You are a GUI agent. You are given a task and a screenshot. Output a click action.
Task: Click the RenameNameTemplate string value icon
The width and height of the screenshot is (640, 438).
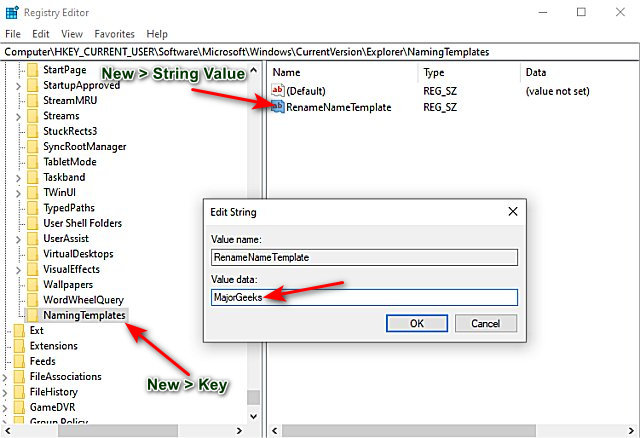278,107
